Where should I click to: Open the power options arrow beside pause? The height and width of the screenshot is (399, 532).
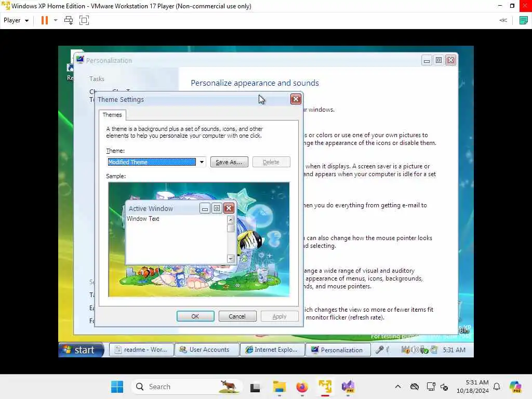(56, 20)
